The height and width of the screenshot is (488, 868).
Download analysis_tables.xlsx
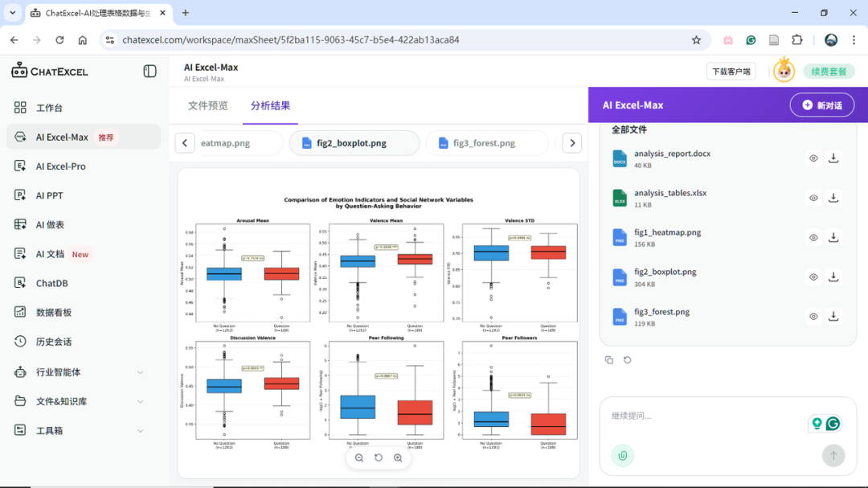click(833, 198)
